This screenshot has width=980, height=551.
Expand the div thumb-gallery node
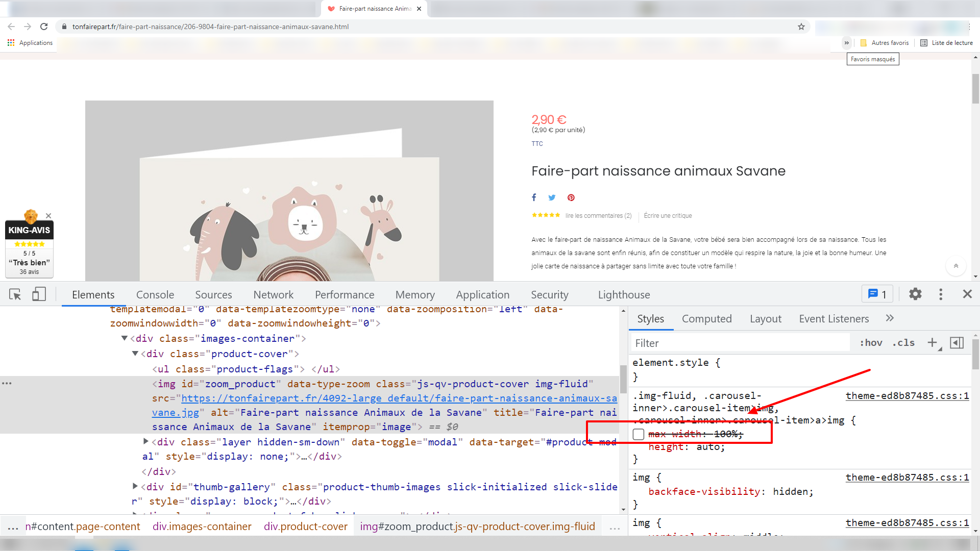point(135,486)
